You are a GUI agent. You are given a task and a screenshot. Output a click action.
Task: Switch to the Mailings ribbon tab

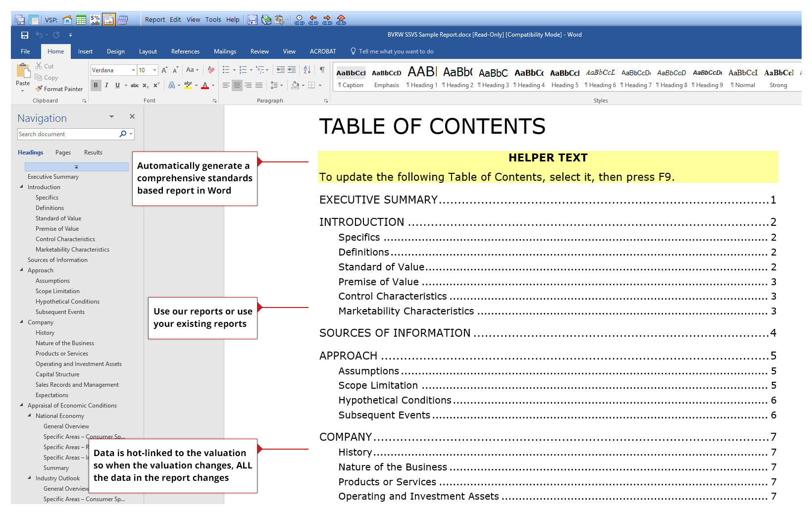point(225,51)
